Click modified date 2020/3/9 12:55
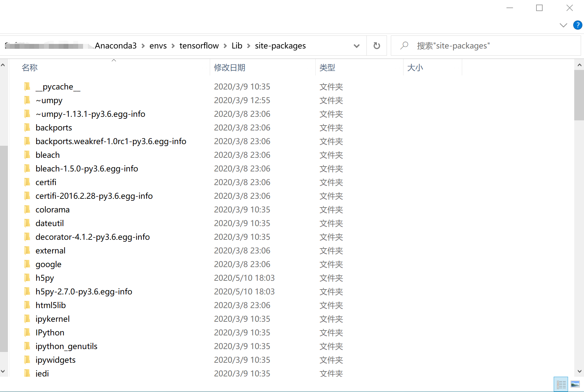 [242, 100]
